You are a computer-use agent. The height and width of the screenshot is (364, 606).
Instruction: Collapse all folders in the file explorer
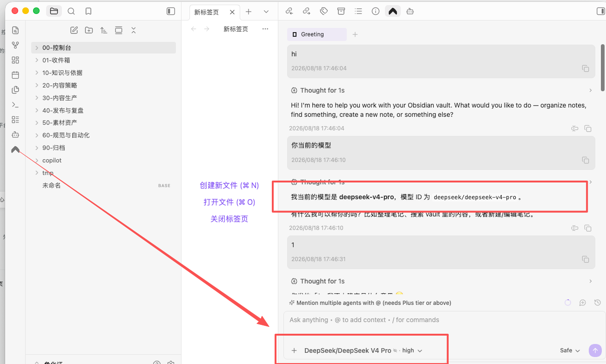click(134, 30)
